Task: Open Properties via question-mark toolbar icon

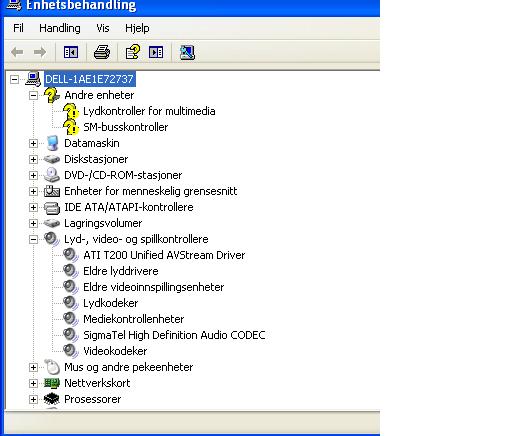Action: click(x=132, y=52)
